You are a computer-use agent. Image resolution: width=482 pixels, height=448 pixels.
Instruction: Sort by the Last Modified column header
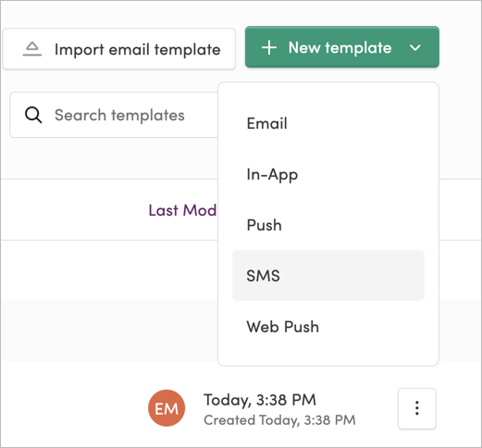click(x=182, y=210)
